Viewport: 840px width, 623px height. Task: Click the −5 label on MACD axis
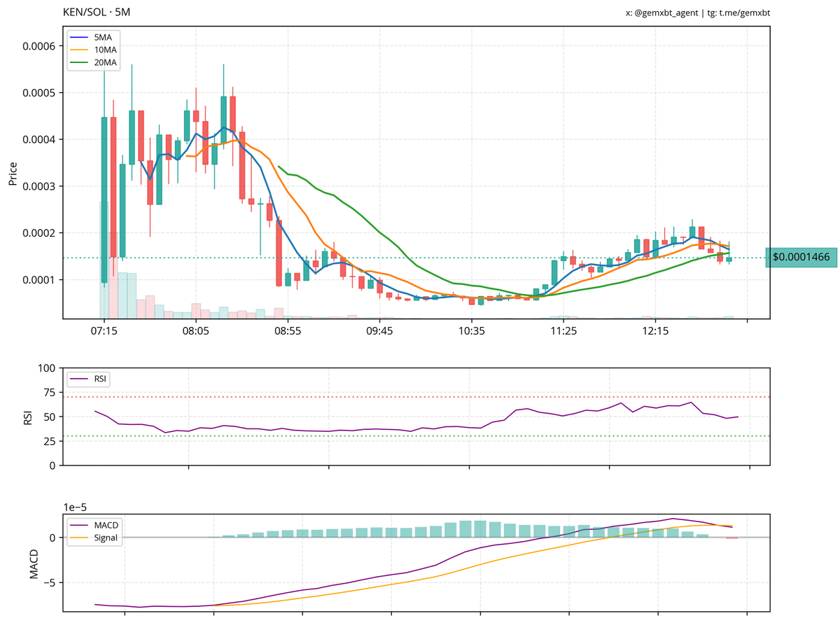coord(50,582)
